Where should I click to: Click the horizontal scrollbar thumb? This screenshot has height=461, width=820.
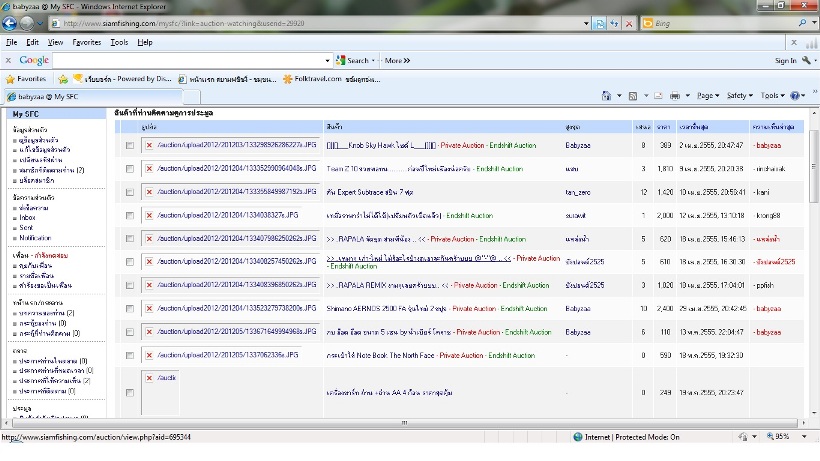(x=404, y=423)
